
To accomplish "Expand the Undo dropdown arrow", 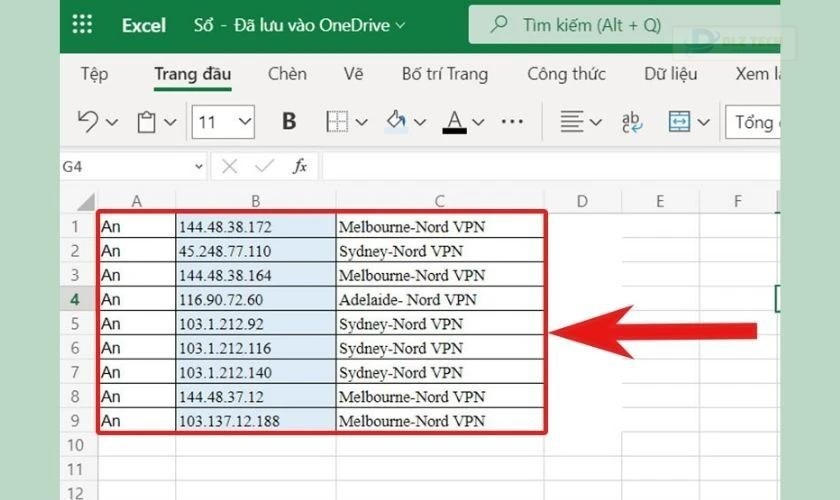I will 111,123.
